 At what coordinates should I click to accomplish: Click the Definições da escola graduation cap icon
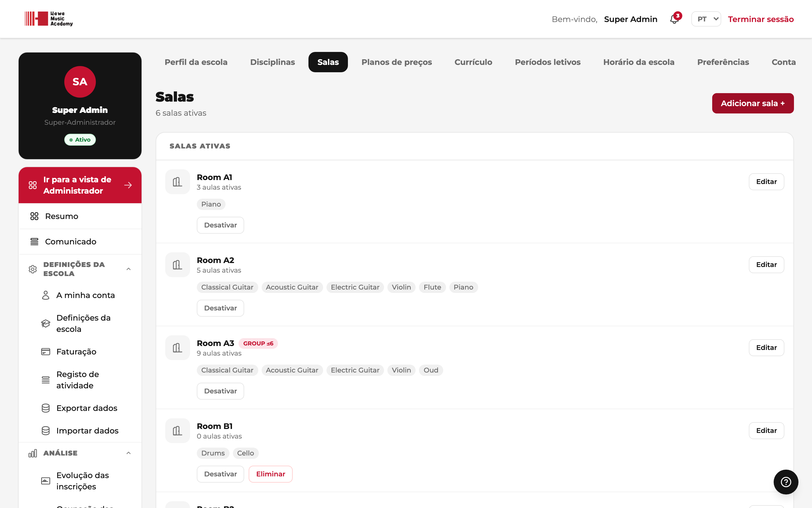(46, 323)
